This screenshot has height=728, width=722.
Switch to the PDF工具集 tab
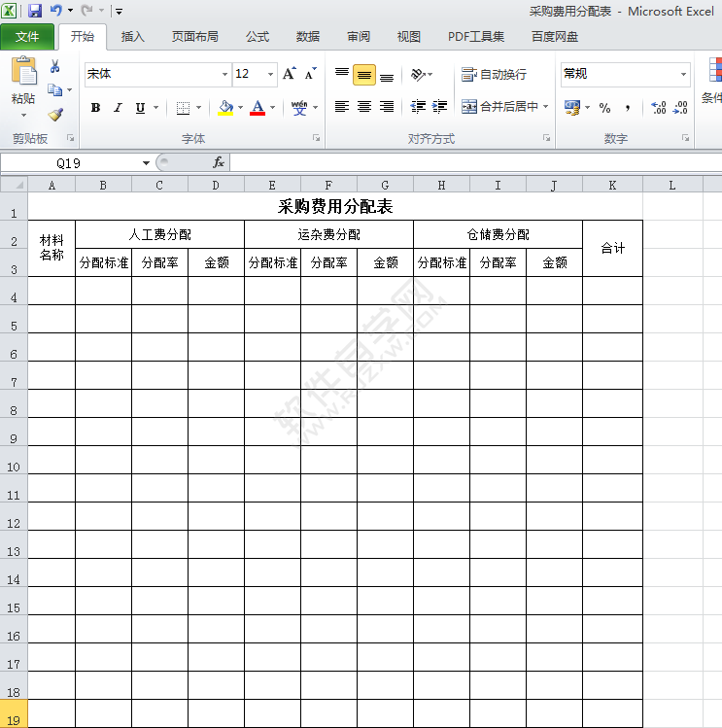(x=476, y=37)
